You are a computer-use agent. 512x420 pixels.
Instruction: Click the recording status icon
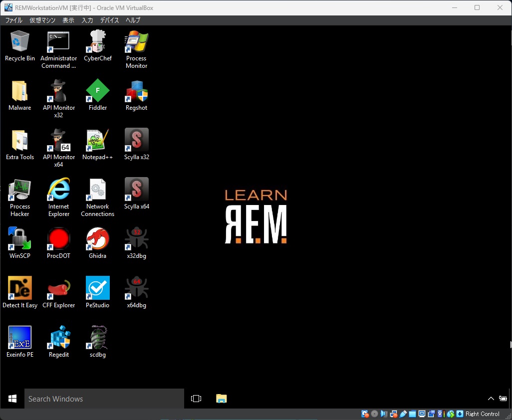coord(431,414)
